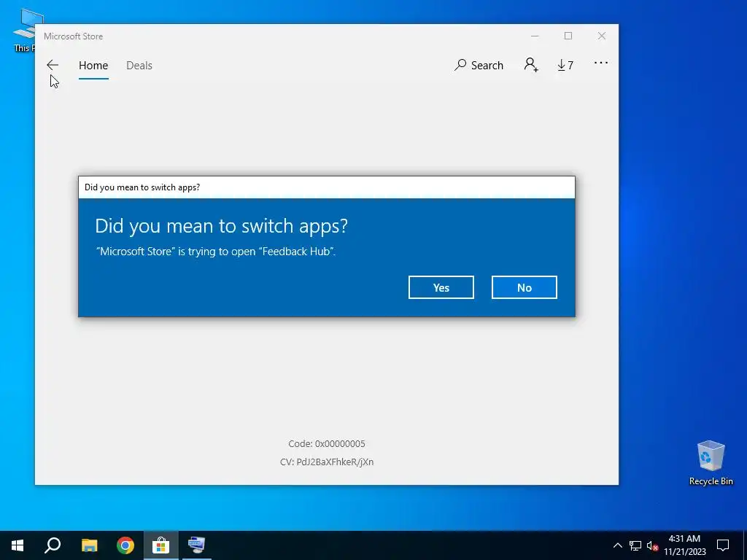Open taskbar search magnifier
The height and width of the screenshot is (560, 747).
click(53, 545)
